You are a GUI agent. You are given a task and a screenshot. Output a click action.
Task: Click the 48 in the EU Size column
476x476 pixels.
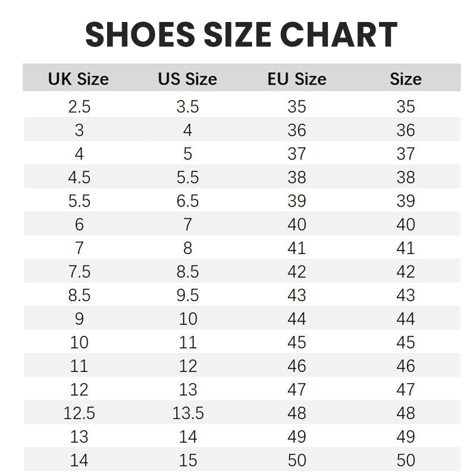pyautogui.click(x=296, y=414)
